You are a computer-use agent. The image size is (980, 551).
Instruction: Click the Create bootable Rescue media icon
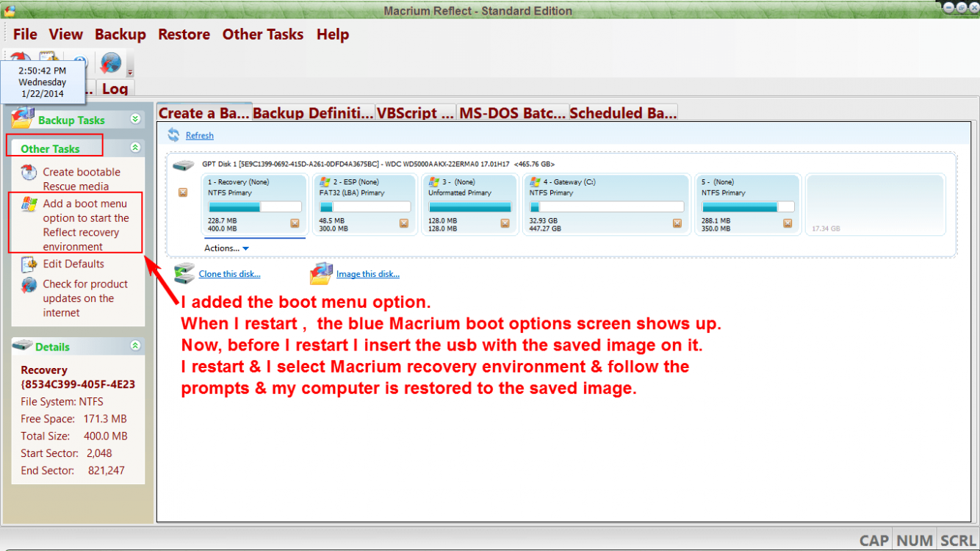(x=29, y=173)
